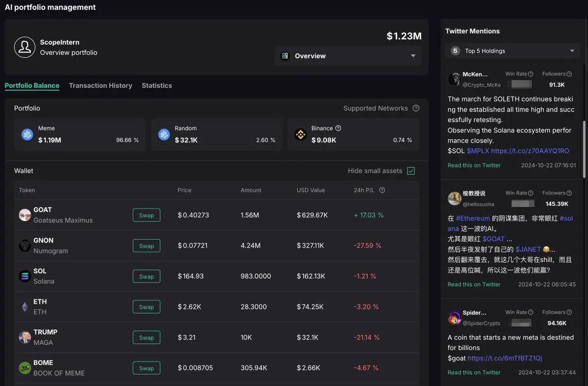
Task: Click the $1.23M total portfolio value
Action: [x=404, y=36]
